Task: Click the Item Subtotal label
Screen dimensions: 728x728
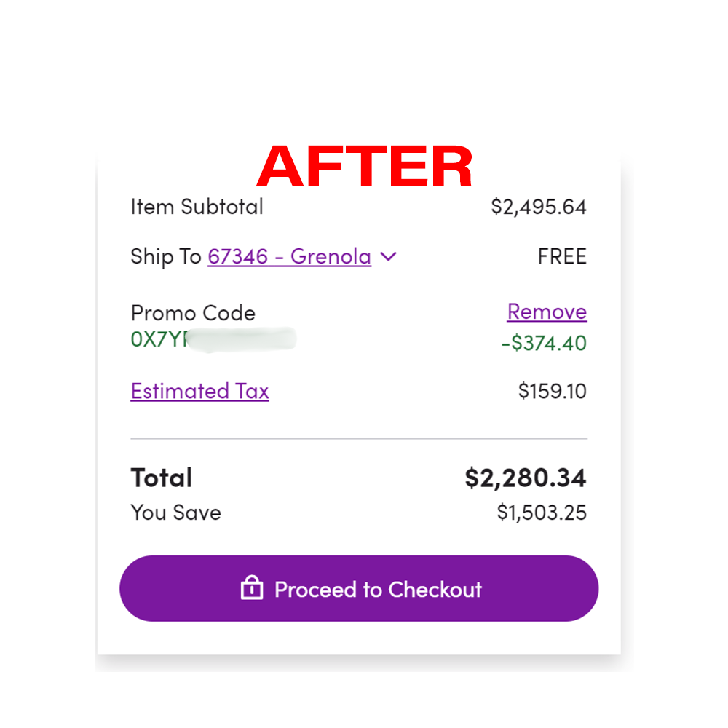Action: tap(197, 207)
